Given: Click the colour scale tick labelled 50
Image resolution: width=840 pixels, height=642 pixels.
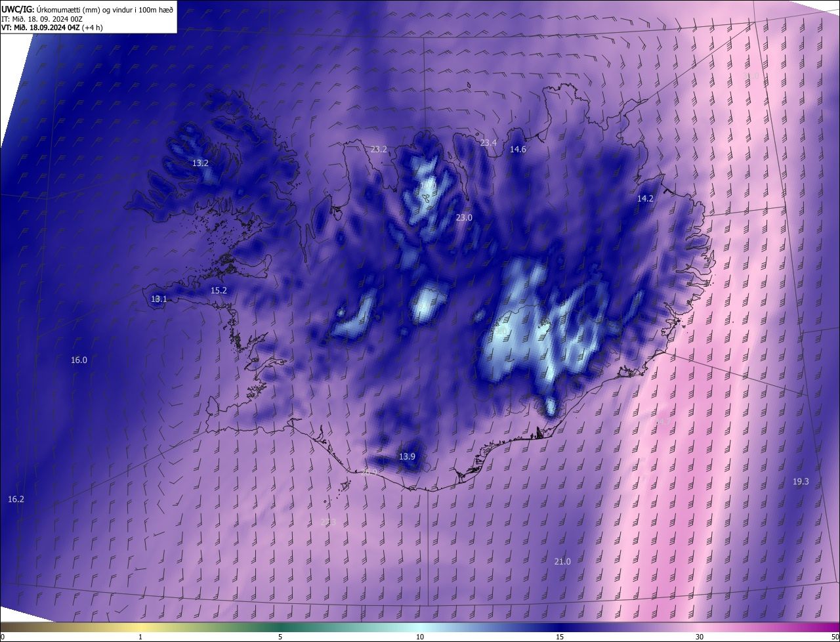Looking at the screenshot, I should [835, 637].
